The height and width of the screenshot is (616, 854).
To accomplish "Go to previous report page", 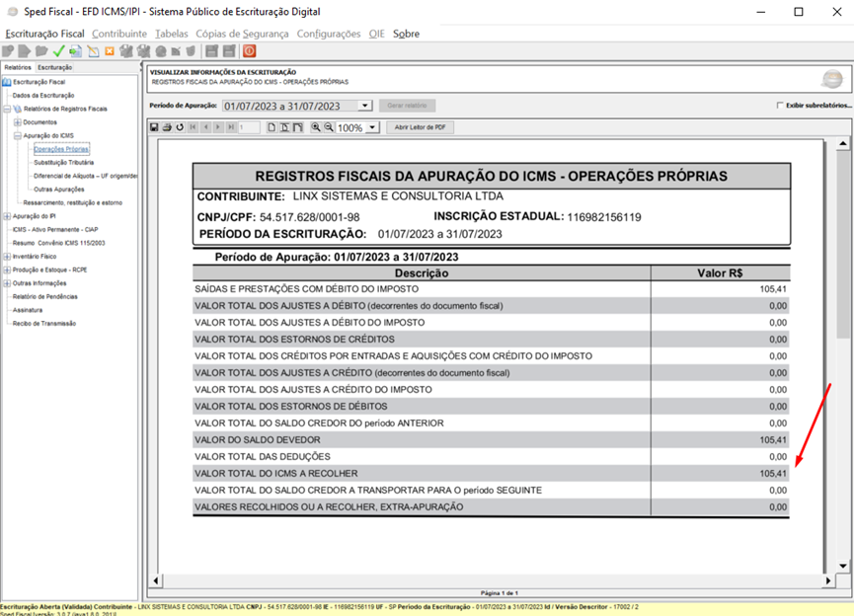I will pos(205,127).
